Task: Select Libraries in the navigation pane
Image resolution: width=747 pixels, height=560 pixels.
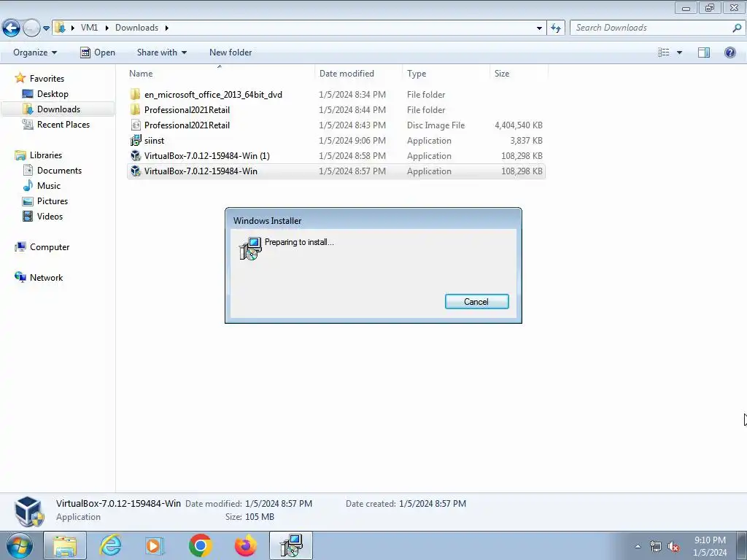Action: click(x=46, y=155)
